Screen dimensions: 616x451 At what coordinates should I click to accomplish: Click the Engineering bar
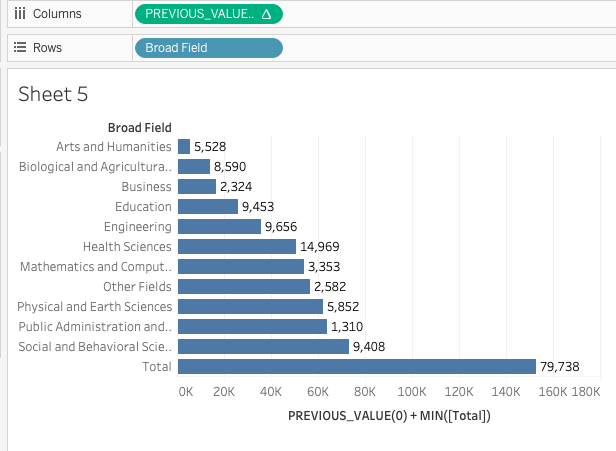click(218, 227)
